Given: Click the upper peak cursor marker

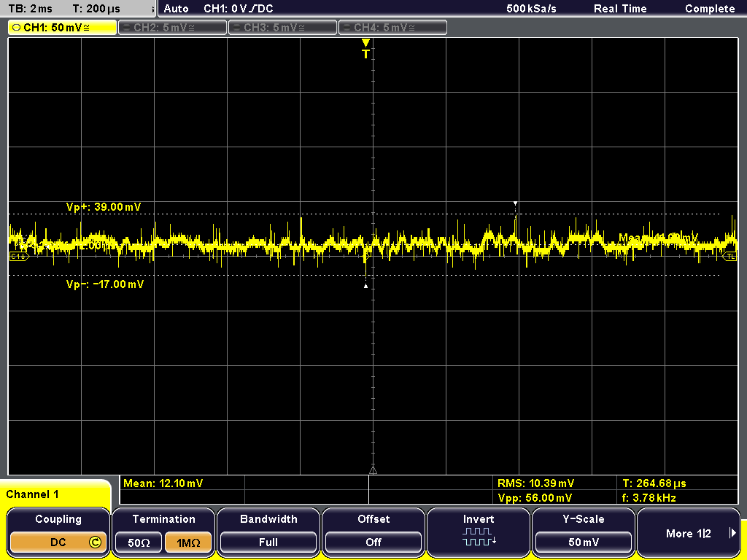Looking at the screenshot, I should 515,203.
